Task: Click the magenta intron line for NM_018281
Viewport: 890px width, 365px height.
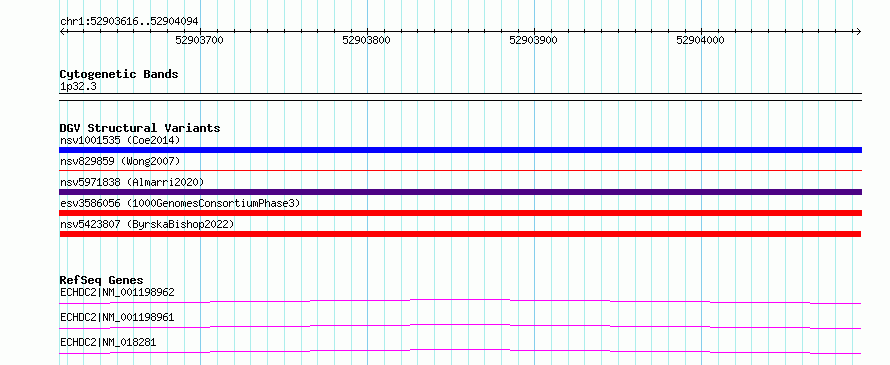Action: click(460, 351)
